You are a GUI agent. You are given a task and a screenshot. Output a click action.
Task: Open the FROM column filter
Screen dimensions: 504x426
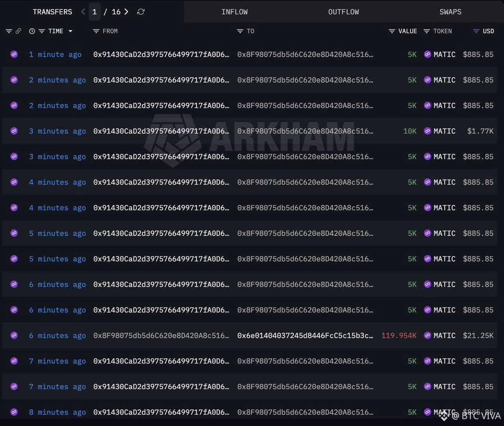point(96,31)
